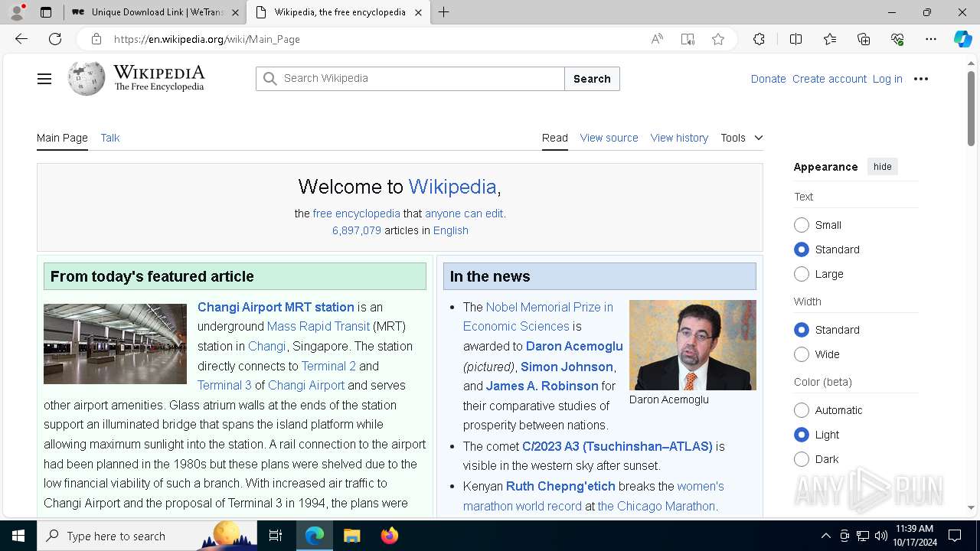
Task: Add this page to favorites star
Action: 718,39
